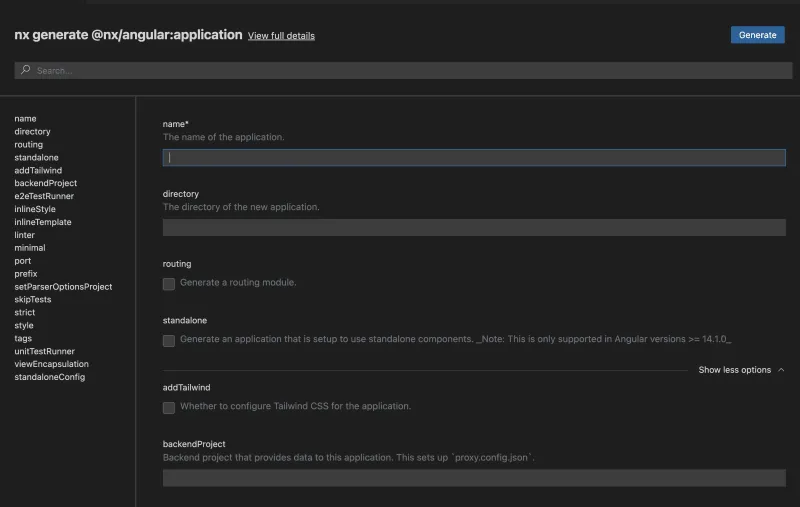Click the search magnifier icon
Image resolution: width=800 pixels, height=507 pixels.
(25, 71)
